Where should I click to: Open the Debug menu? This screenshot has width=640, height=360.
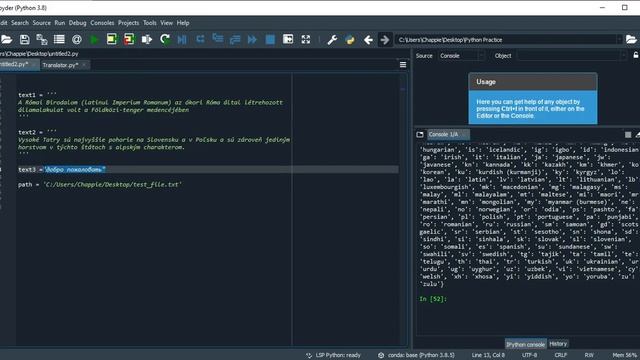78,23
